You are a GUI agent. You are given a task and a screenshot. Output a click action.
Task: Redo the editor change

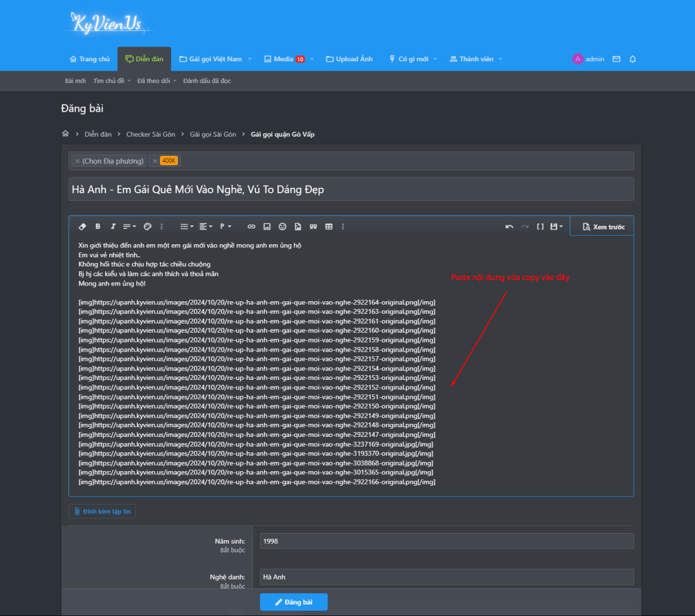525,226
